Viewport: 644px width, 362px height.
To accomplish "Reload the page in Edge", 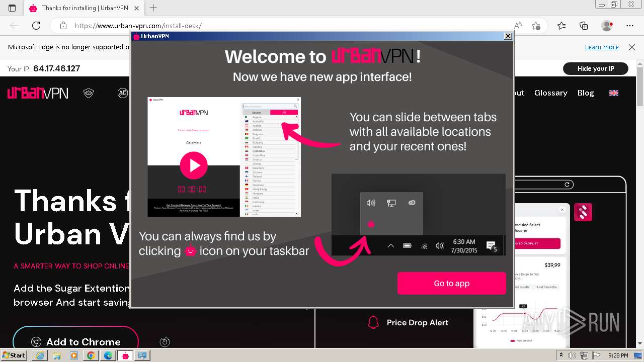I will pyautogui.click(x=36, y=26).
